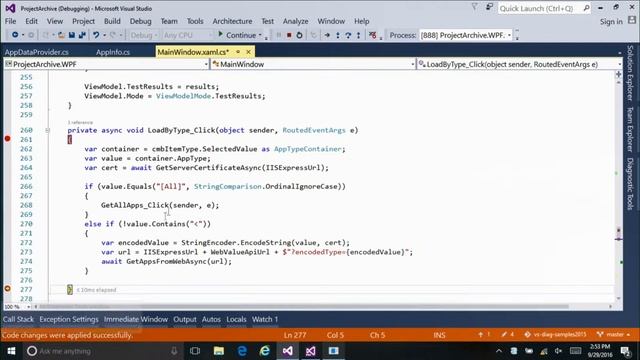Open the LoadByType_Click member dropdown
This screenshot has width=640, height=360.
pos(619,64)
